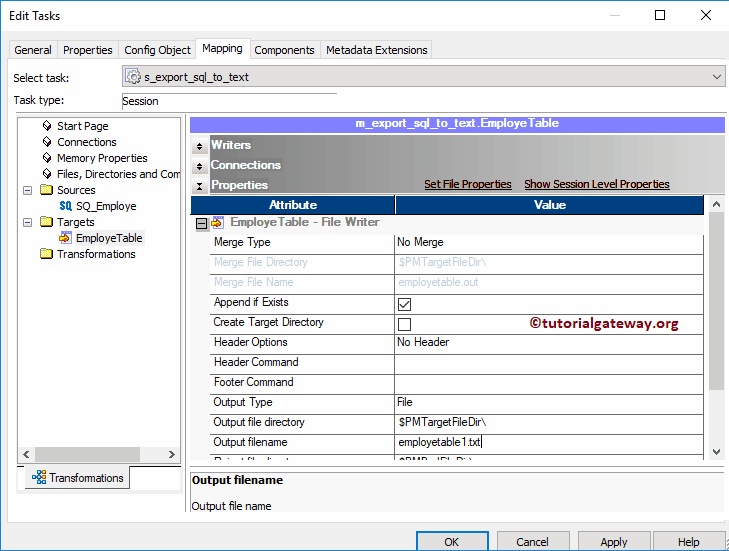Select the Mapping tab

pos(222,48)
